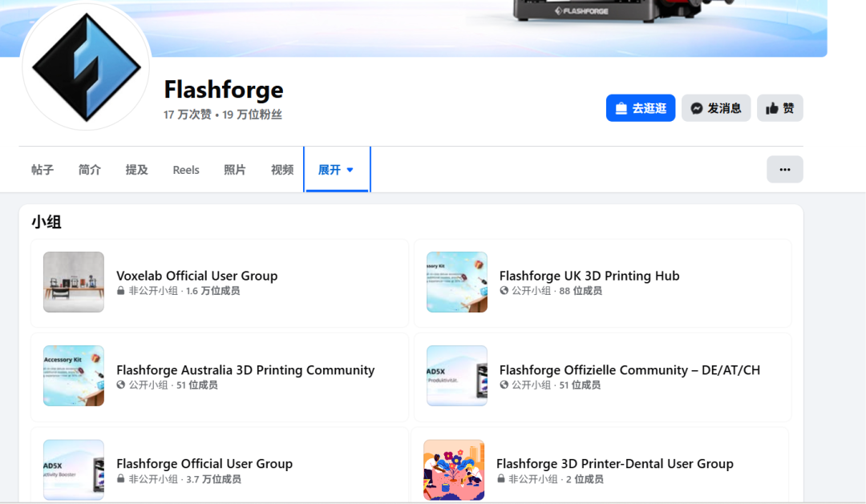Open Flashforge Offizielle Community – DE/AT/CH link
Screen dimensions: 866x504
629,370
